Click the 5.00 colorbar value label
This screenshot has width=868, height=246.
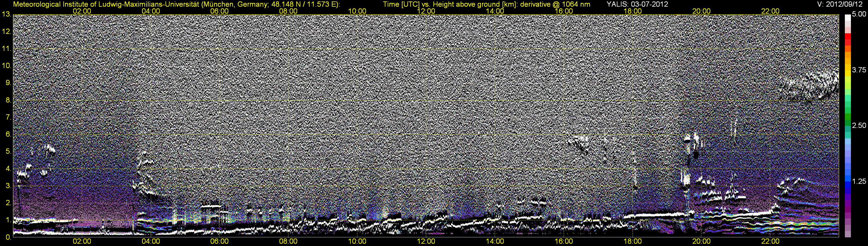click(x=859, y=14)
